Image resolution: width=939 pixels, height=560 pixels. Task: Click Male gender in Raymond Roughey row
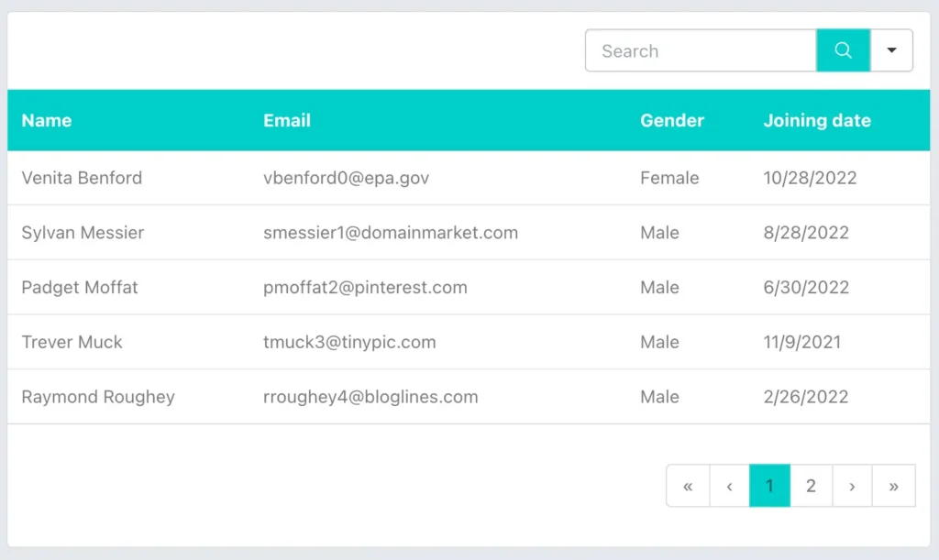(659, 397)
